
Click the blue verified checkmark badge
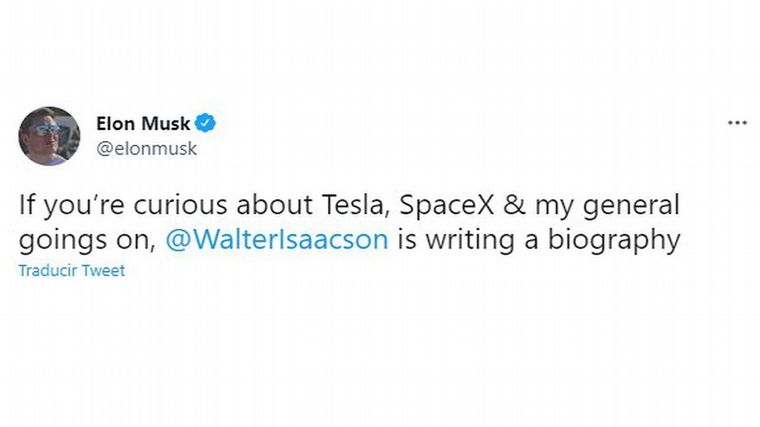206,123
